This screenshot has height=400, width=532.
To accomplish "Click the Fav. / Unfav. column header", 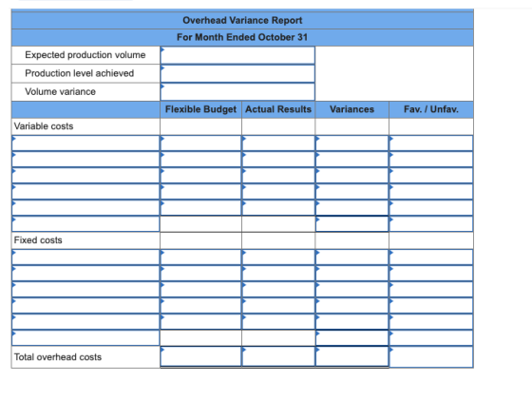I will click(431, 109).
